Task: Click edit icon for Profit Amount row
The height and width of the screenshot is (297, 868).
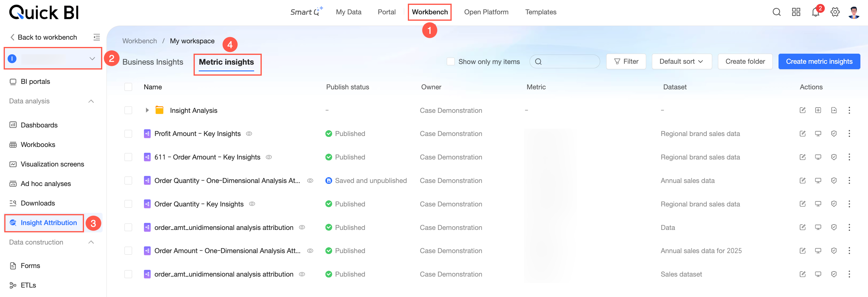Action: tap(802, 134)
